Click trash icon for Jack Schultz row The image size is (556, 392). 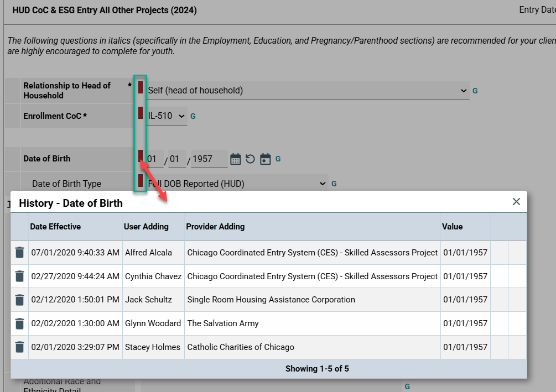19,300
